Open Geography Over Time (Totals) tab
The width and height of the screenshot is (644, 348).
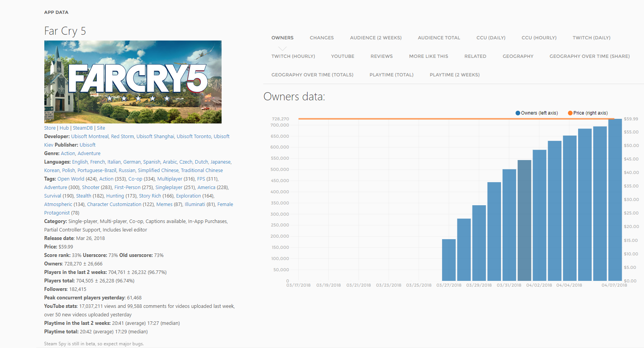pyautogui.click(x=312, y=75)
